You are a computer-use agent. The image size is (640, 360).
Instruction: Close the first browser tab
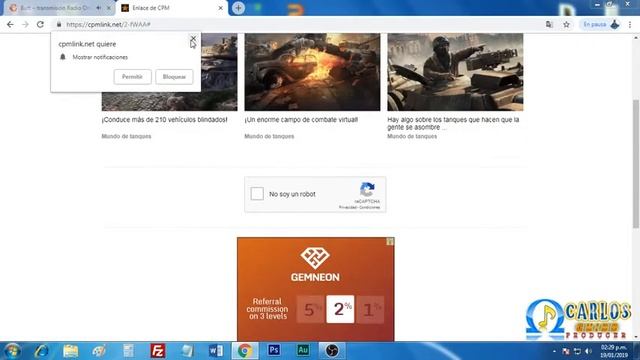point(109,8)
